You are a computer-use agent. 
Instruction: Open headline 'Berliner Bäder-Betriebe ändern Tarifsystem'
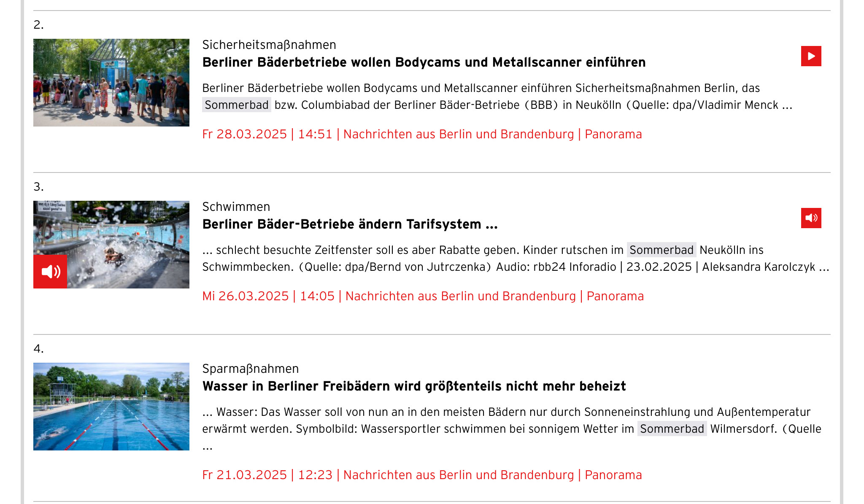[350, 224]
